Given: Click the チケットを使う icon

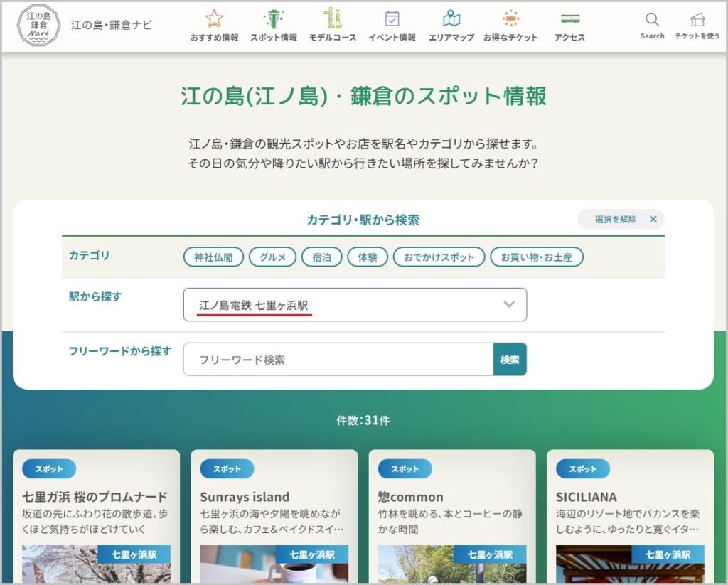Looking at the screenshot, I should 697,20.
